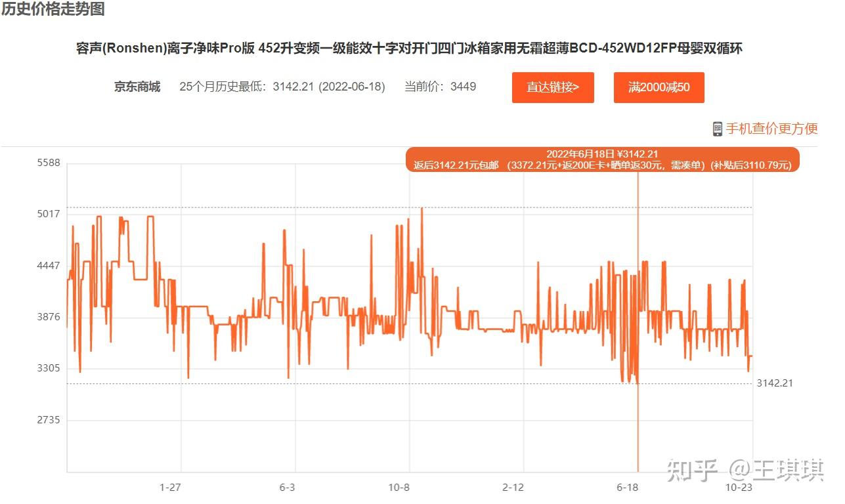Click the Ronshen refrigerator product title

(x=409, y=49)
